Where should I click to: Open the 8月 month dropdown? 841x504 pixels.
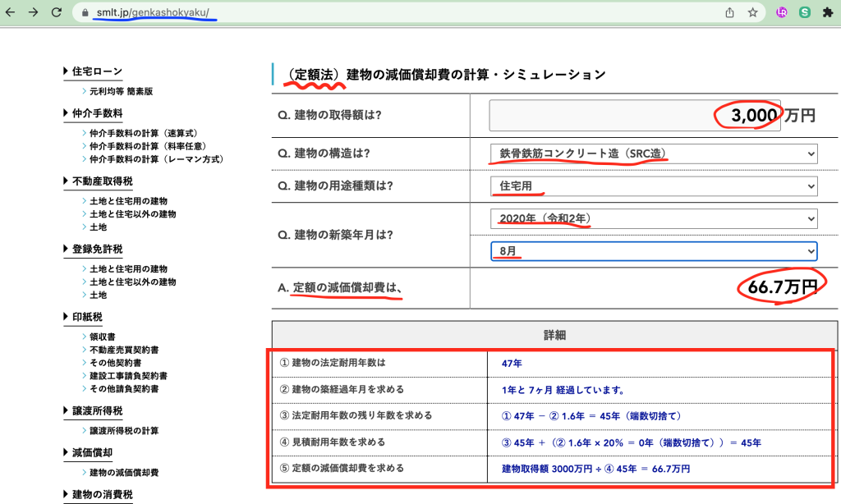point(654,250)
